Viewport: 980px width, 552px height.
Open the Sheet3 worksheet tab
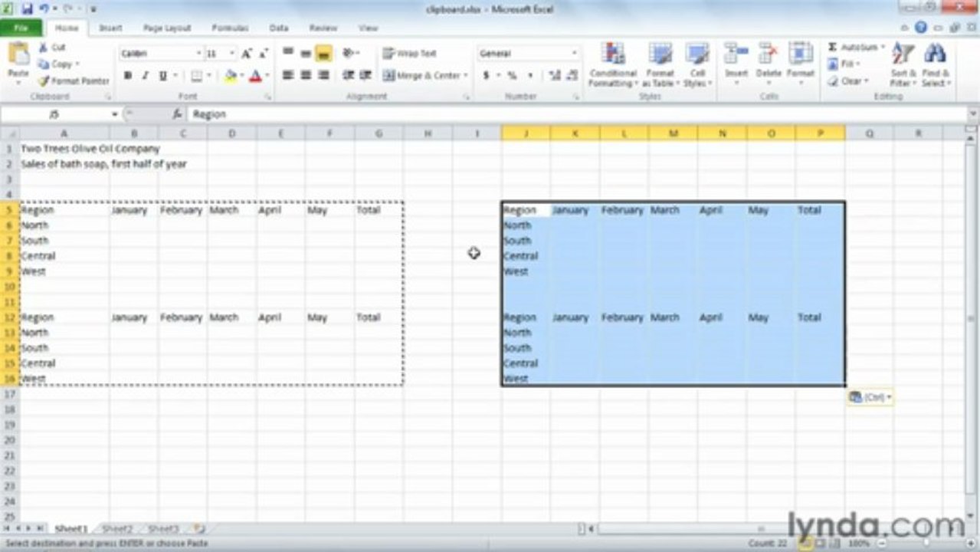[163, 529]
